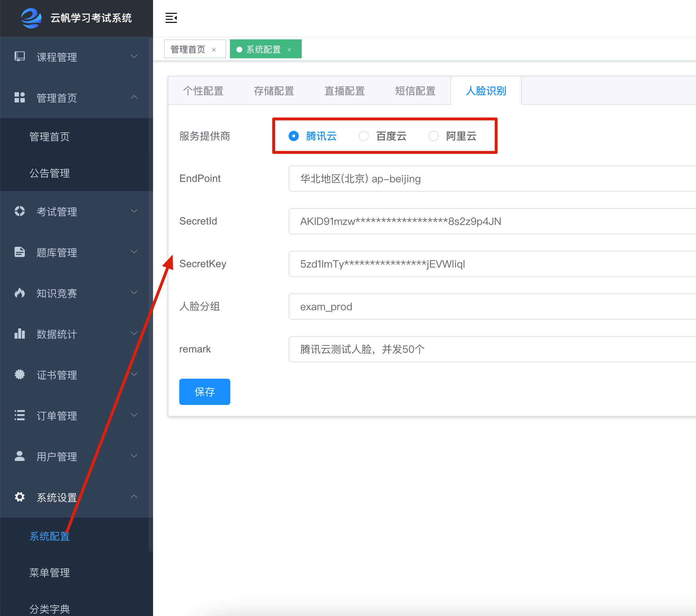Collapse the 系统设置 chevron

(x=134, y=496)
